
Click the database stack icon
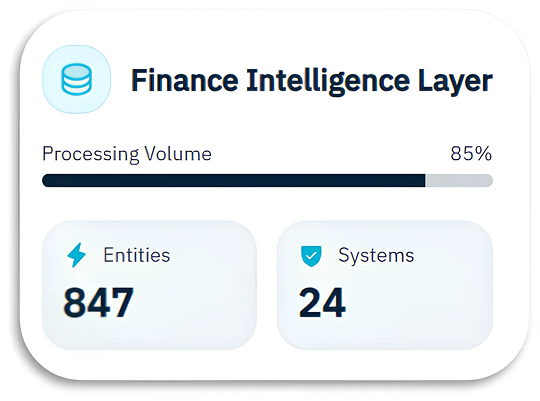tap(76, 79)
